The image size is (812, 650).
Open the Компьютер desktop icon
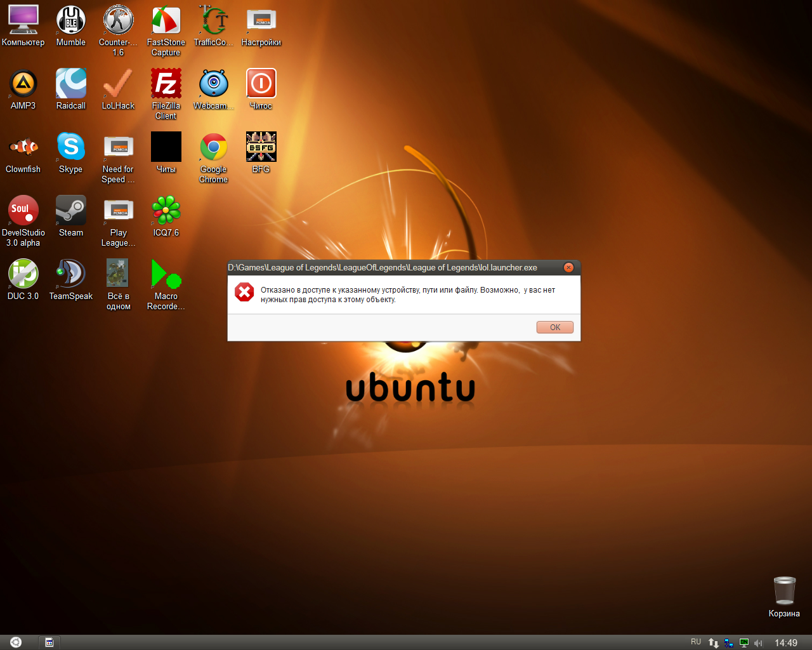point(23,26)
